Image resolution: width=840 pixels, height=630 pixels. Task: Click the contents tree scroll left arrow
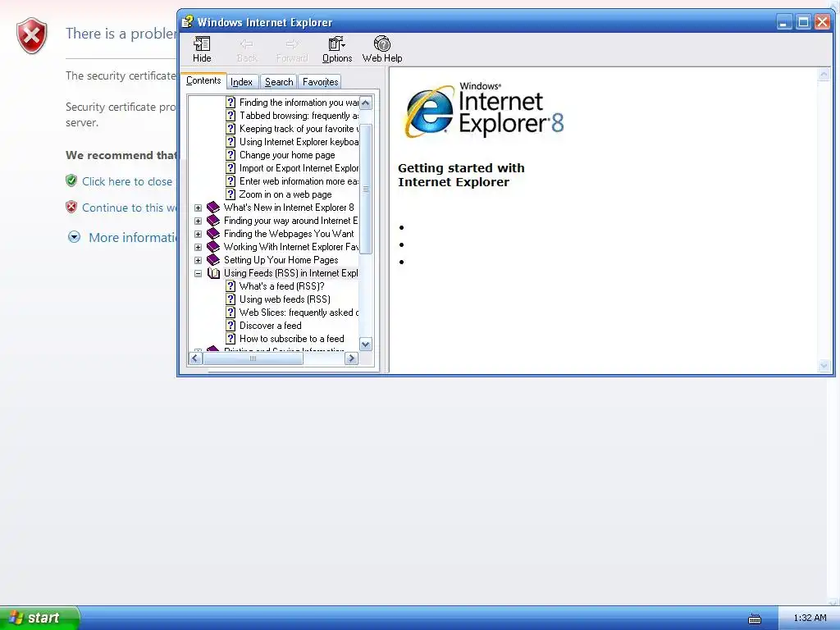tap(195, 358)
